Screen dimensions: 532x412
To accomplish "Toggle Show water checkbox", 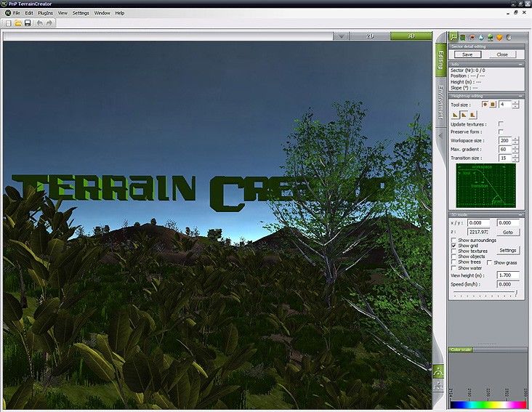I will [x=454, y=268].
